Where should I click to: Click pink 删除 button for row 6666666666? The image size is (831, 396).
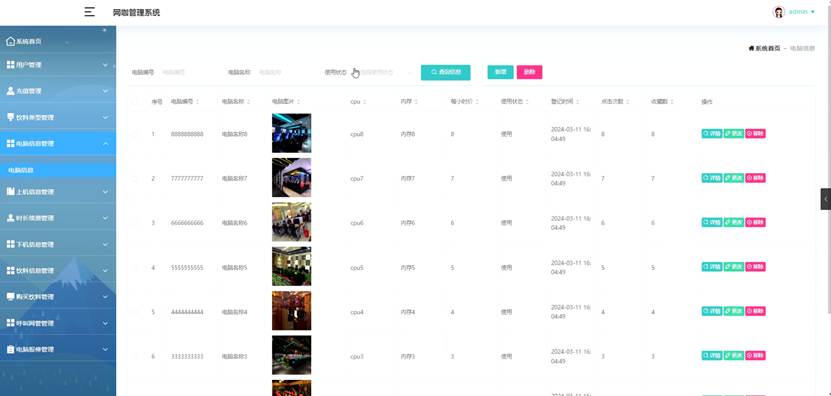(756, 223)
